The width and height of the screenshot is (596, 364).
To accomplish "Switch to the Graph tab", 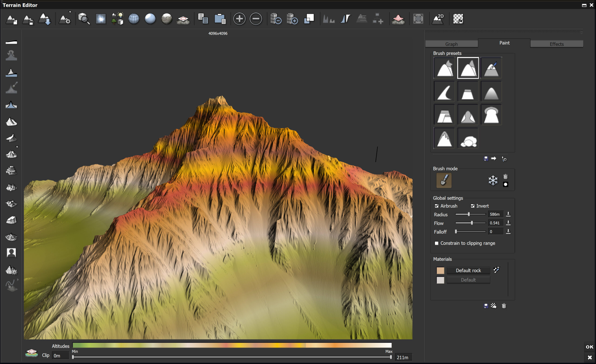I will 451,44.
